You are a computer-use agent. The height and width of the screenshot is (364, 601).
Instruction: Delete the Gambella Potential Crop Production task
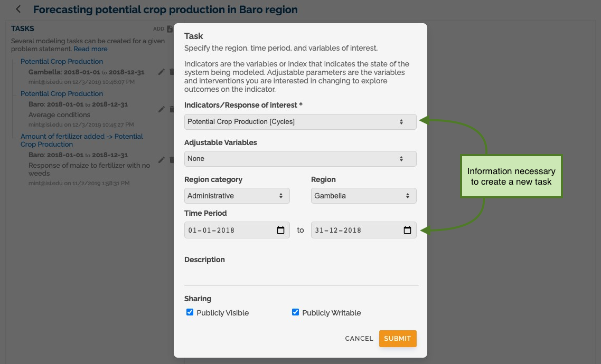point(171,72)
